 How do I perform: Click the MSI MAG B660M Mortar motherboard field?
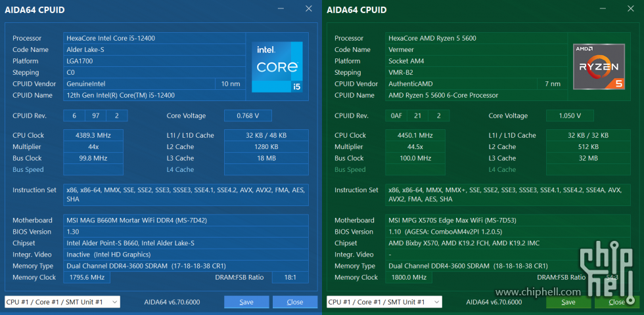pyautogui.click(x=186, y=220)
